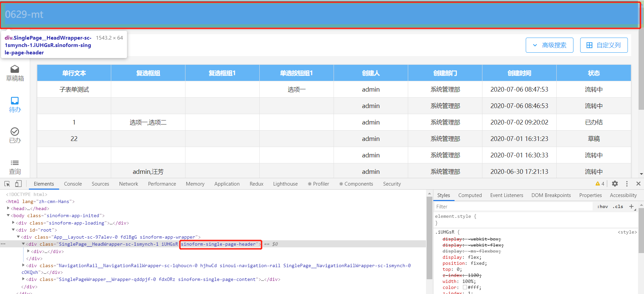
Task: Open the DevTools three-dot customize menu
Action: point(627,184)
